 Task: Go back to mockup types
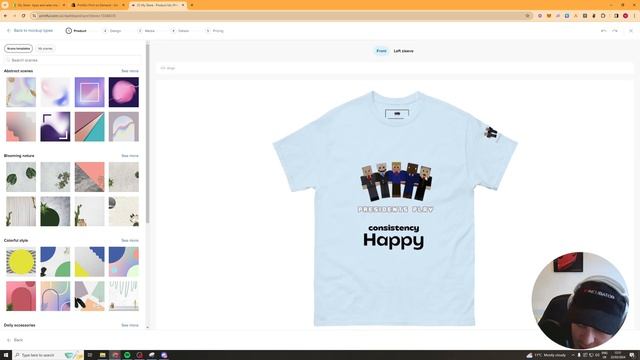tap(30, 31)
